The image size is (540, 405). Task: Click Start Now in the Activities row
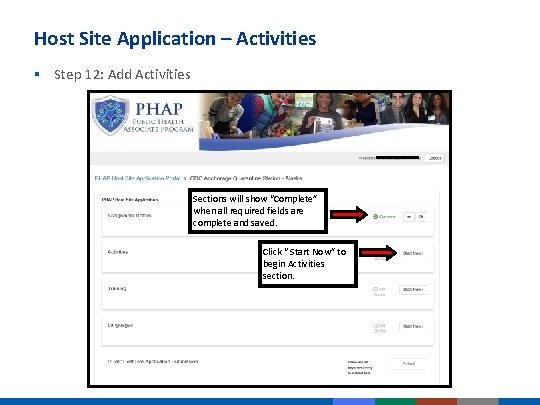413,253
